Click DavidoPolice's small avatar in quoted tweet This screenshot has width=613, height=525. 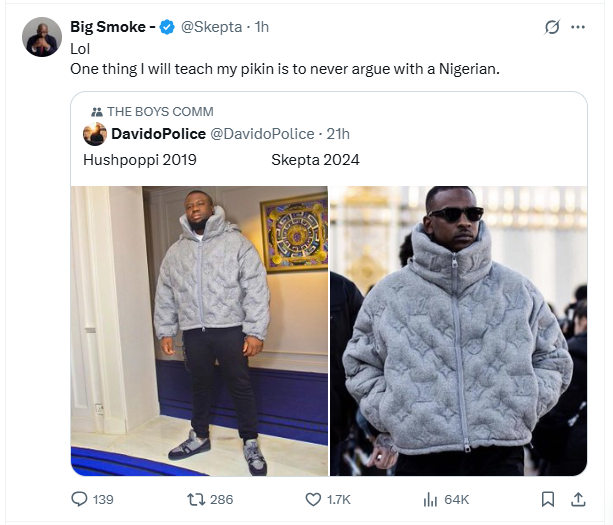point(94,135)
